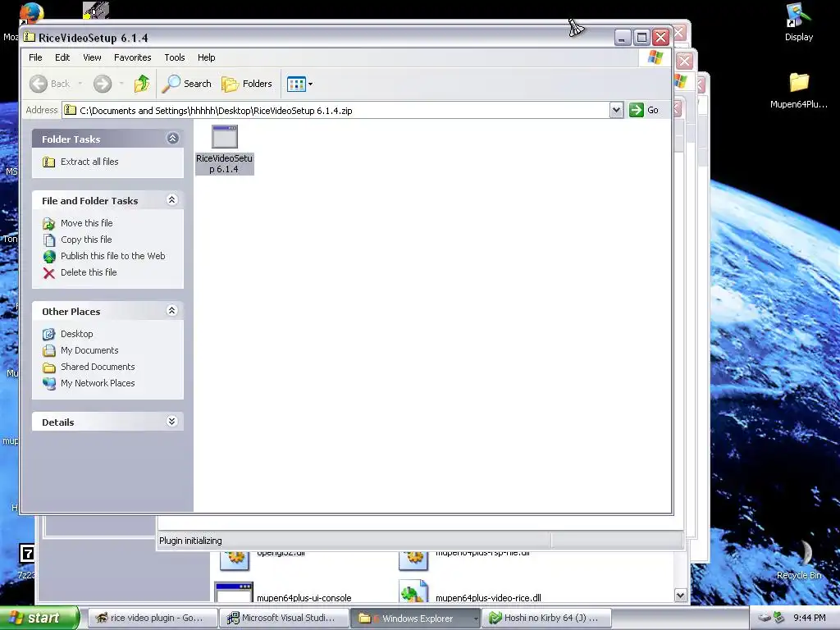Open the File menu
This screenshot has height=630, width=840.
tap(35, 57)
